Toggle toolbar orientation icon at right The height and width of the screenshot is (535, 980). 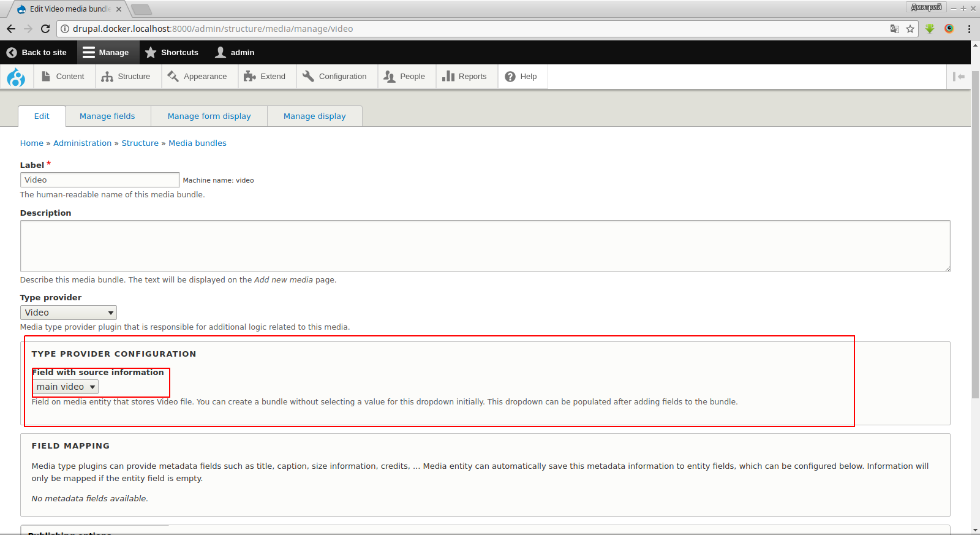[x=959, y=77]
